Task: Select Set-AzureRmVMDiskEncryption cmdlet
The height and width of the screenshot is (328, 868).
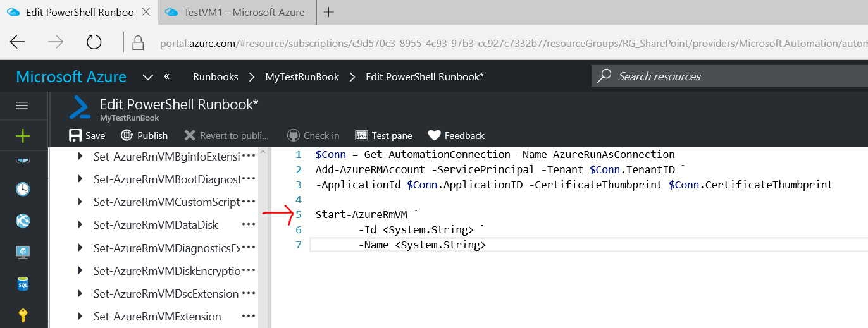Action: (x=166, y=270)
